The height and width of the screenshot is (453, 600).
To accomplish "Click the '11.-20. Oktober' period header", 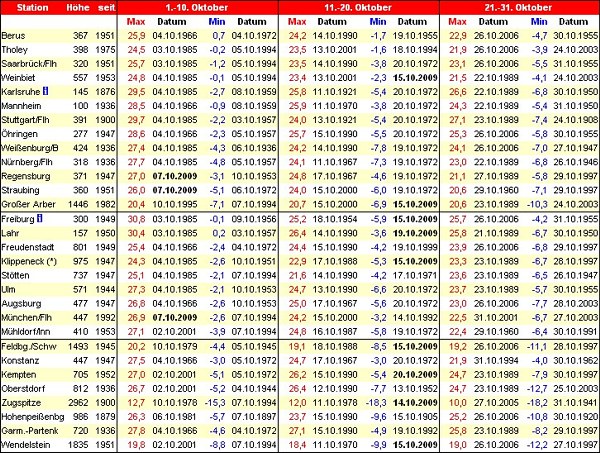I will [x=360, y=8].
